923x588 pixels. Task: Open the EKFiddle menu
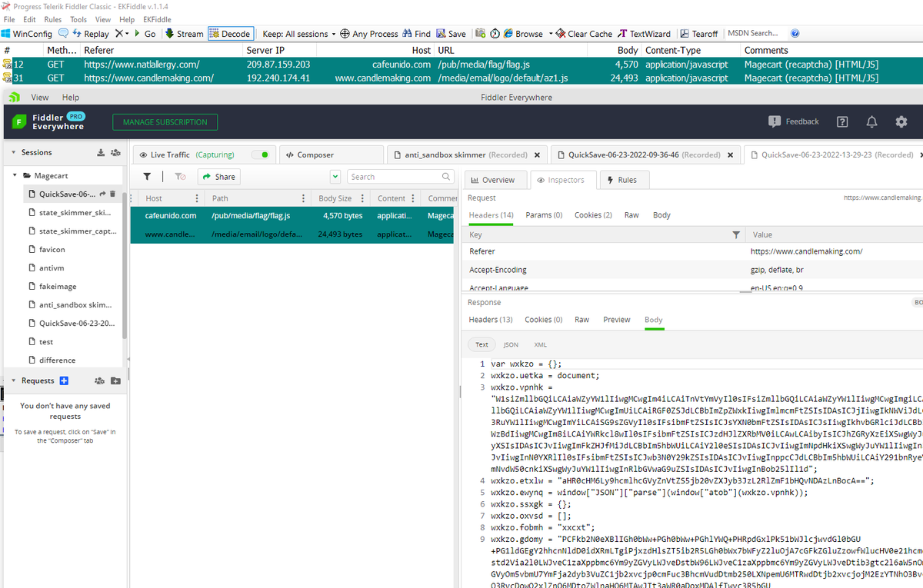pyautogui.click(x=158, y=19)
